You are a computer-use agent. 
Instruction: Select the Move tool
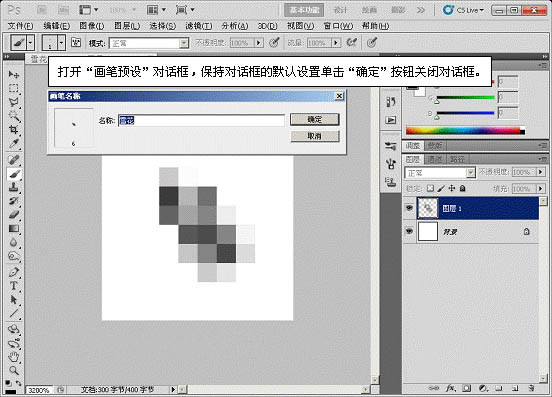coord(14,74)
